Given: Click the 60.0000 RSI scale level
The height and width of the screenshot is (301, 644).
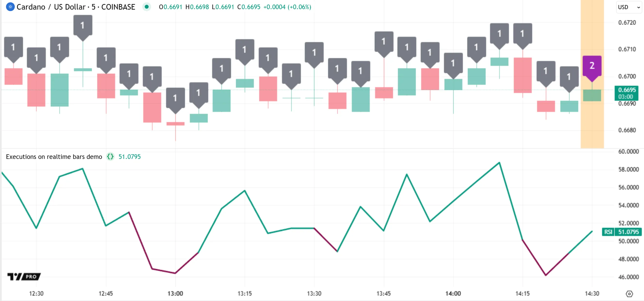Looking at the screenshot, I should click(x=628, y=152).
